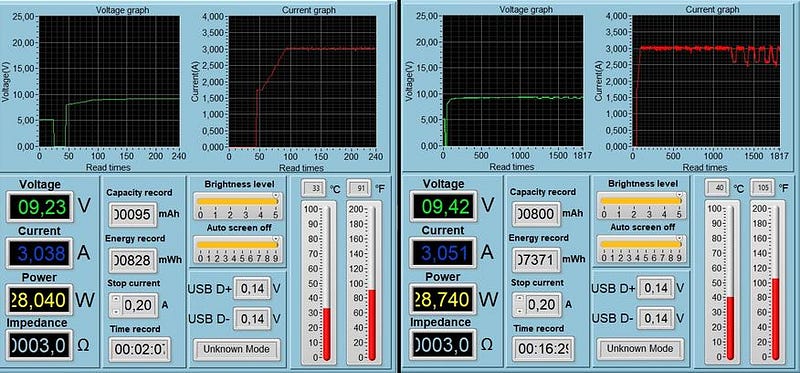Click the right USB D- voltage field
Viewport: 800px width, 373px height.
coord(656,318)
